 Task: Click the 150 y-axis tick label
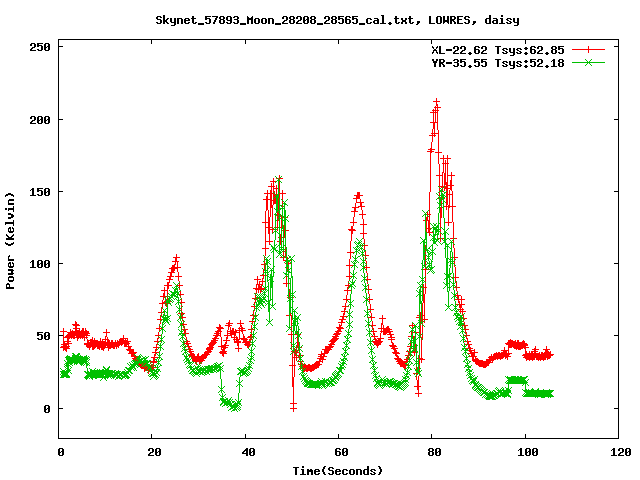[40, 192]
